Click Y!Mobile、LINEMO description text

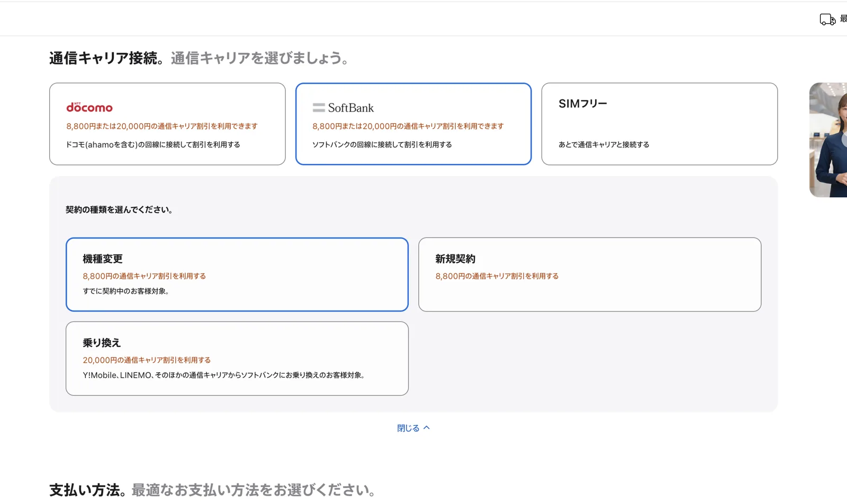click(x=224, y=375)
